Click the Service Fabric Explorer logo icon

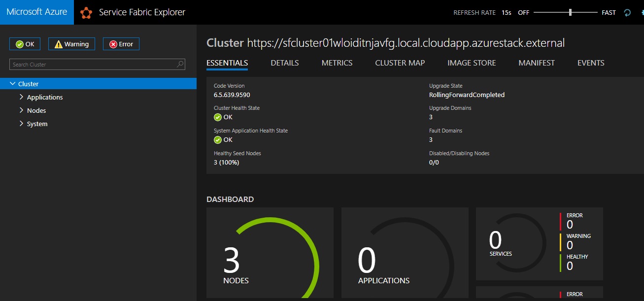[x=86, y=12]
